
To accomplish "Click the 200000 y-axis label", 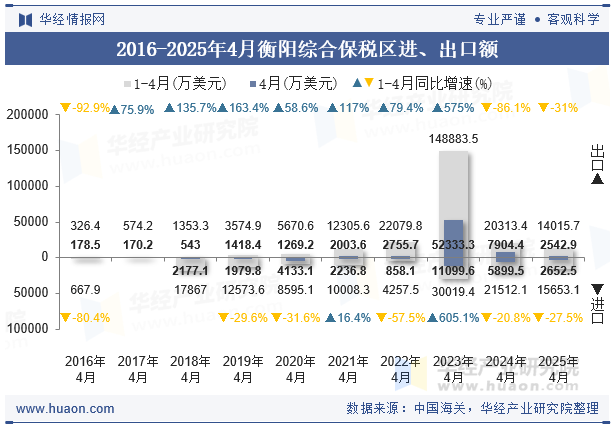I will [27, 114].
